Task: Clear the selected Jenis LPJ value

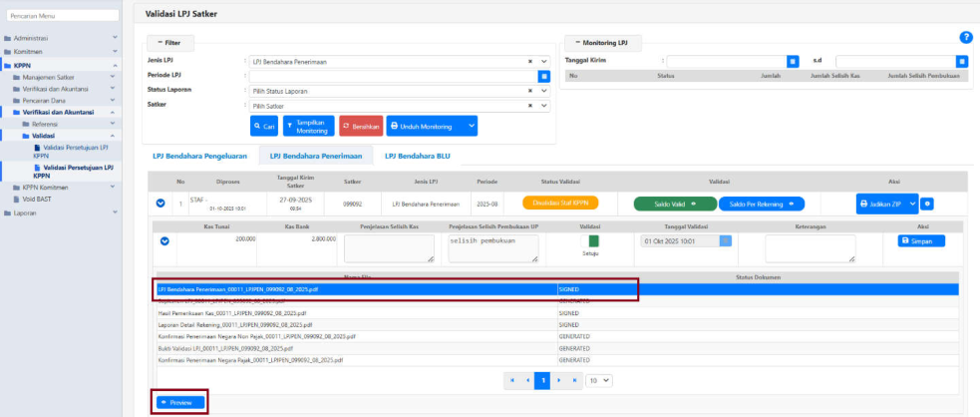Action: [x=530, y=62]
